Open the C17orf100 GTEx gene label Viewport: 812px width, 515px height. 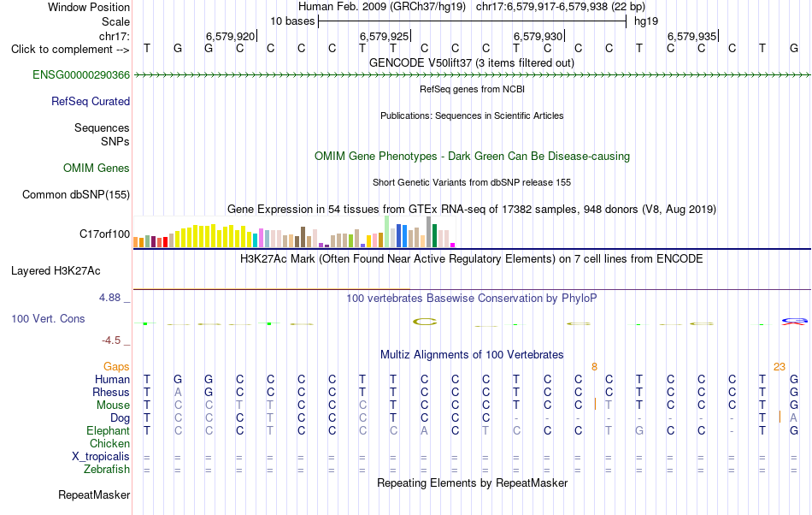104,234
